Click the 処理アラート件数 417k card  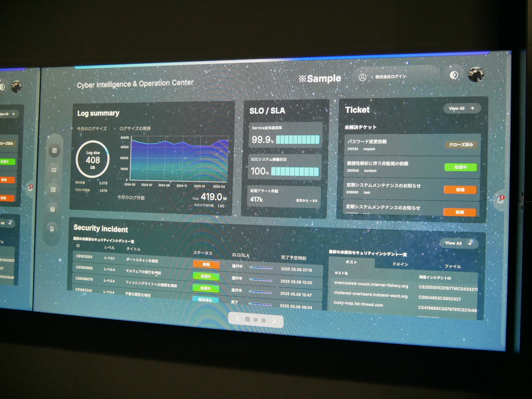pyautogui.click(x=284, y=196)
